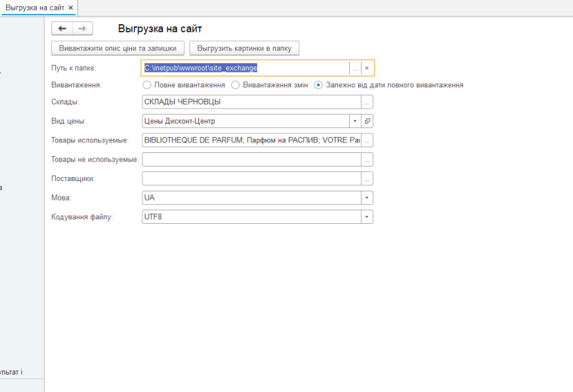This screenshot has width=573, height=392.
Task: Open folder browse ellipsis for Путь к папке
Action: (355, 68)
